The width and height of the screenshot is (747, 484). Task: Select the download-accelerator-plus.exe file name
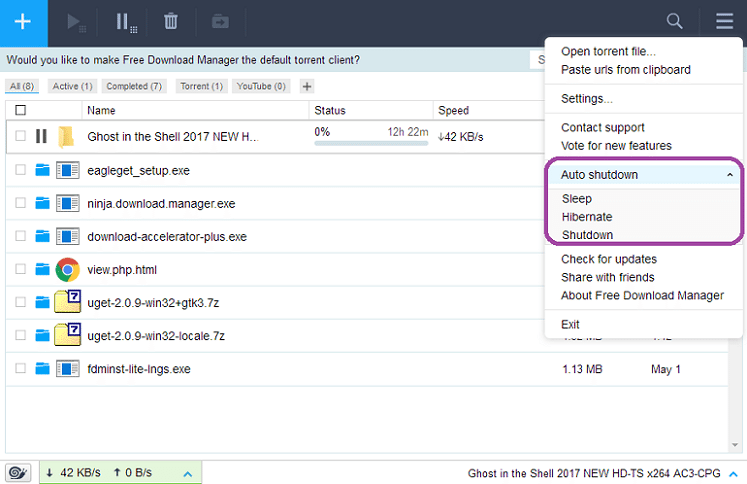pos(167,237)
